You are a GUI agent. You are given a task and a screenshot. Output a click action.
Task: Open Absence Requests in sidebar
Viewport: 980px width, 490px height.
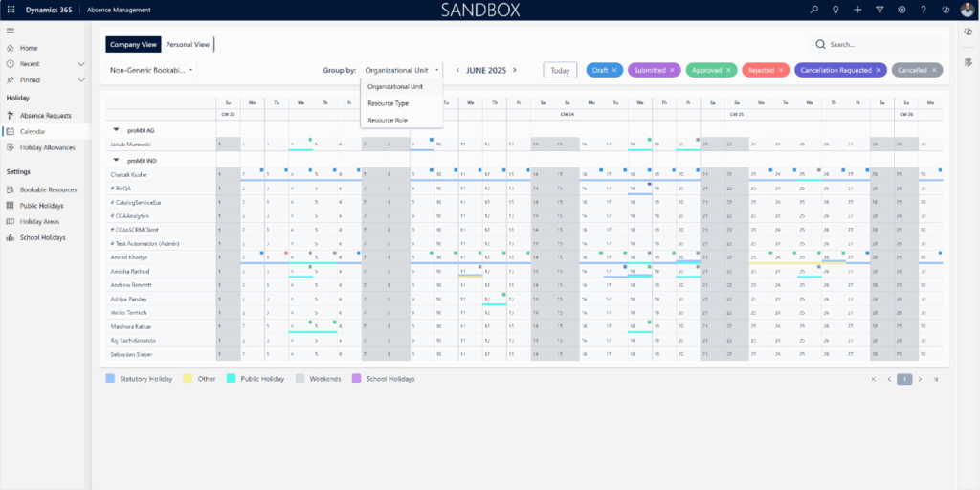[45, 116]
